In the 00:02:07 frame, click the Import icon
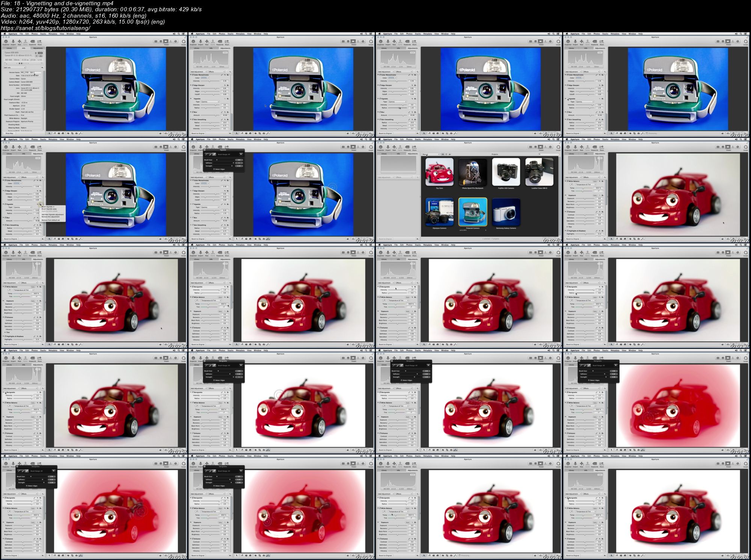The height and width of the screenshot is (560, 751). point(388,147)
